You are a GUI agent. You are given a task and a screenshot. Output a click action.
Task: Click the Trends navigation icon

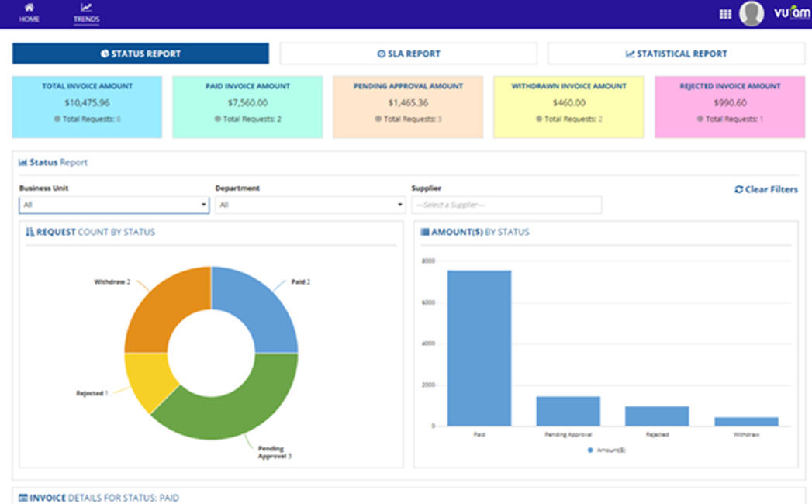click(x=86, y=7)
